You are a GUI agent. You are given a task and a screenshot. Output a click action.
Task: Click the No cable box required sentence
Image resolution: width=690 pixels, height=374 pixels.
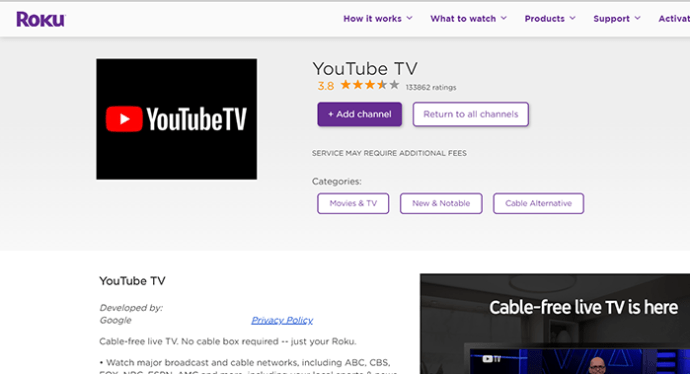coord(268,341)
